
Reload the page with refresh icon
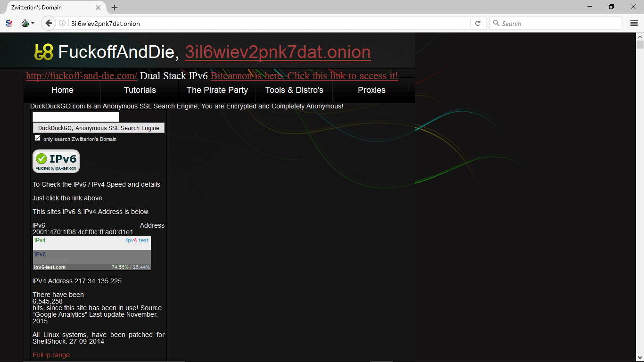pos(478,23)
